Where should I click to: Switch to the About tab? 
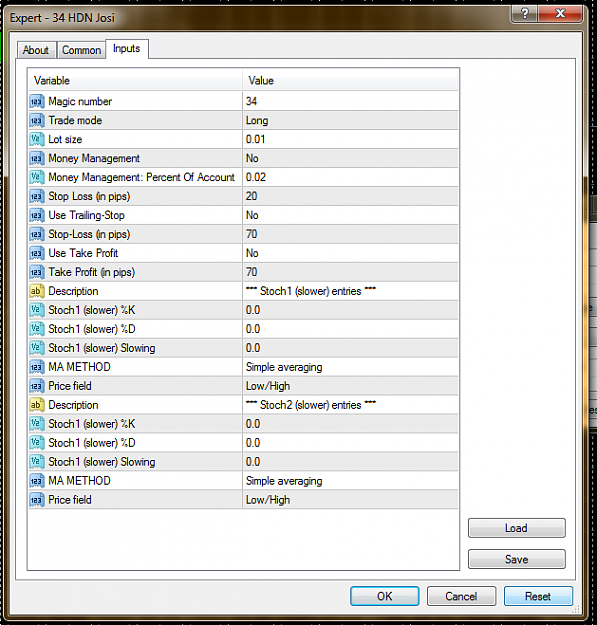pyautogui.click(x=36, y=50)
